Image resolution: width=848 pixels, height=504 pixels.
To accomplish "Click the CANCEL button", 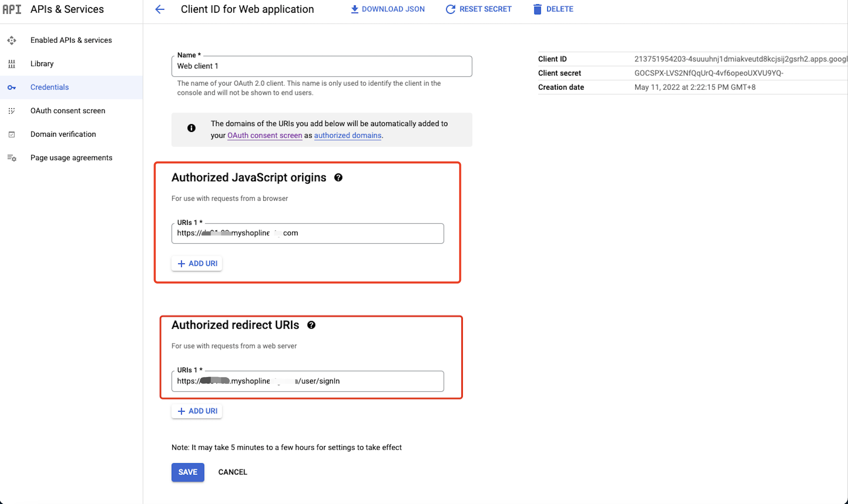I will 232,472.
